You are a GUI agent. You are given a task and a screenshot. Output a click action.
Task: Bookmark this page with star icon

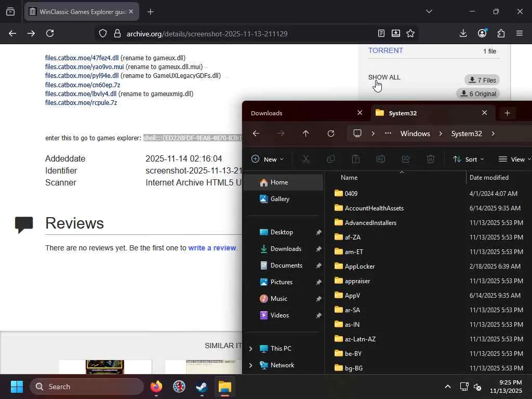tap(410, 33)
